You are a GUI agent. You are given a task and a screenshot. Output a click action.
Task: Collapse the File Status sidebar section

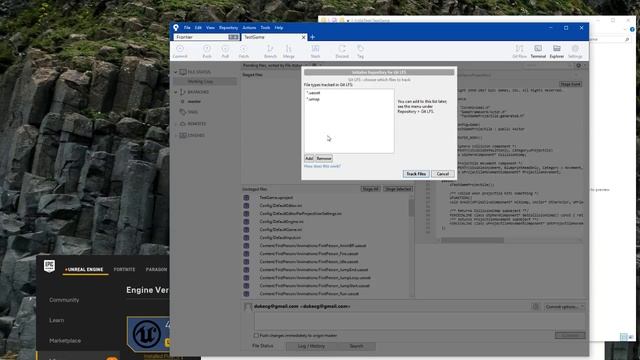click(176, 72)
